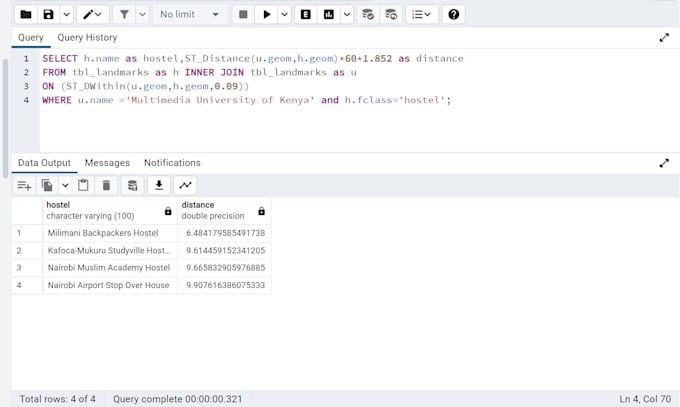The width and height of the screenshot is (680, 407).
Task: Stop the running query
Action: pos(243,14)
